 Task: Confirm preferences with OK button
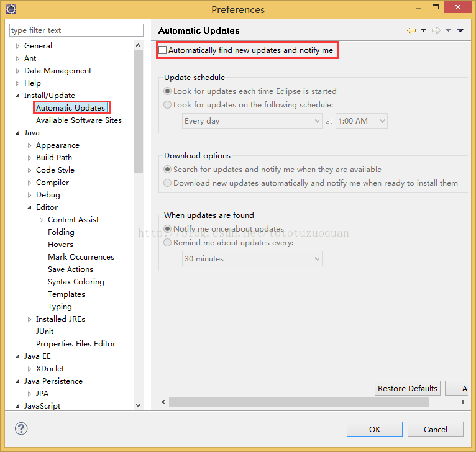coord(375,429)
